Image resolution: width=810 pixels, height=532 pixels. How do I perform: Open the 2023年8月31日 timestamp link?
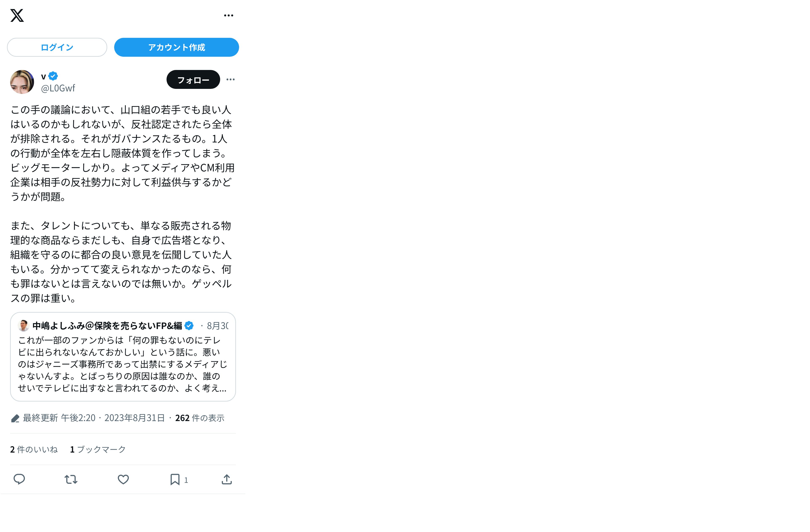pyautogui.click(x=134, y=418)
